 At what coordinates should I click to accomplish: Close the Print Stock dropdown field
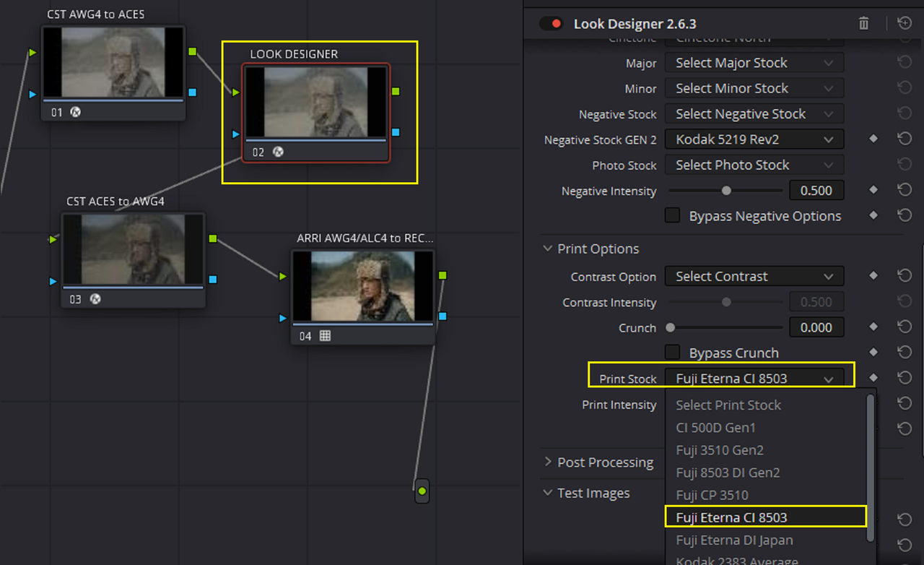pos(754,378)
